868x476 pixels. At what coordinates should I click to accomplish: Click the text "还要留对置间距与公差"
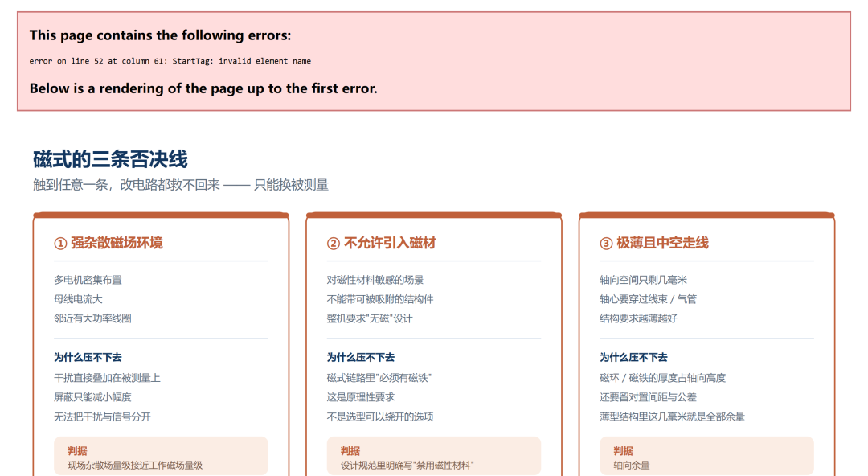click(649, 397)
